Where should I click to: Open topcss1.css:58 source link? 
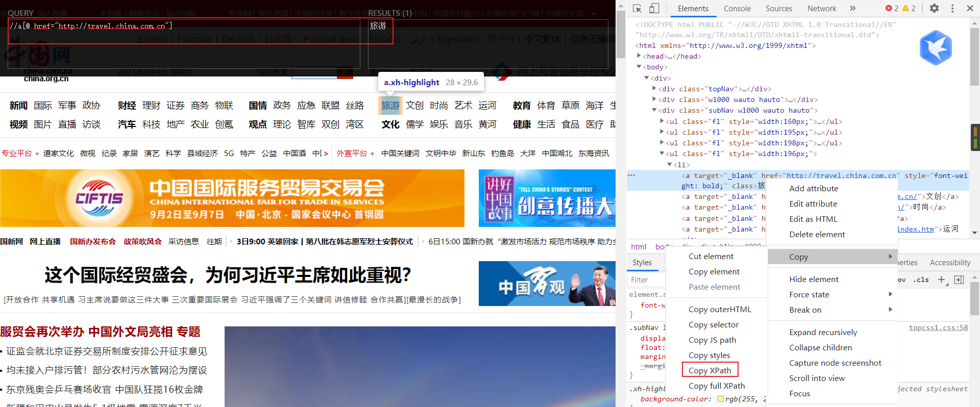pos(938,327)
